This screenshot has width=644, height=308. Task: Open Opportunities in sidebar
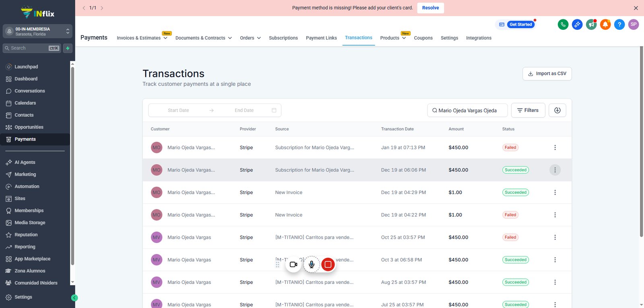[29, 127]
